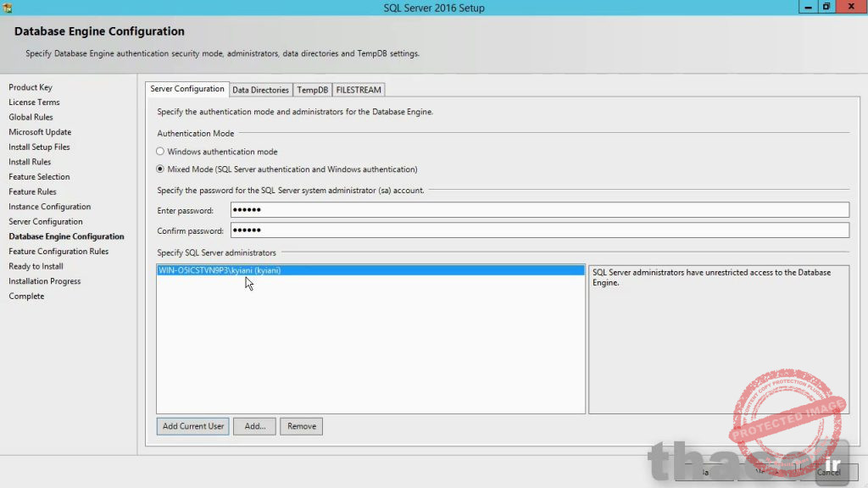The image size is (868, 488).
Task: Open the Product Key step
Action: point(31,87)
